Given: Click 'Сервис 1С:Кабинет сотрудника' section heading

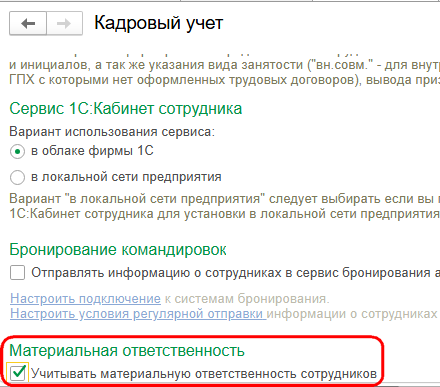Looking at the screenshot, I should [126, 109].
